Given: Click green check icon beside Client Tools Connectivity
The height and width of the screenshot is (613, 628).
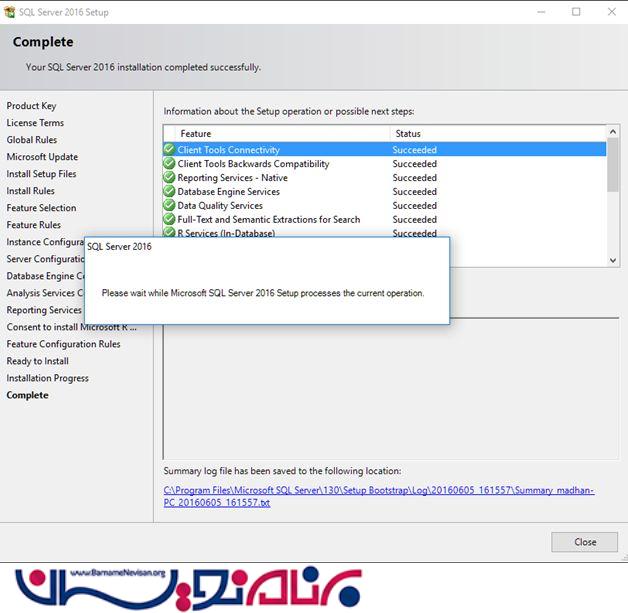Looking at the screenshot, I should pos(169,150).
